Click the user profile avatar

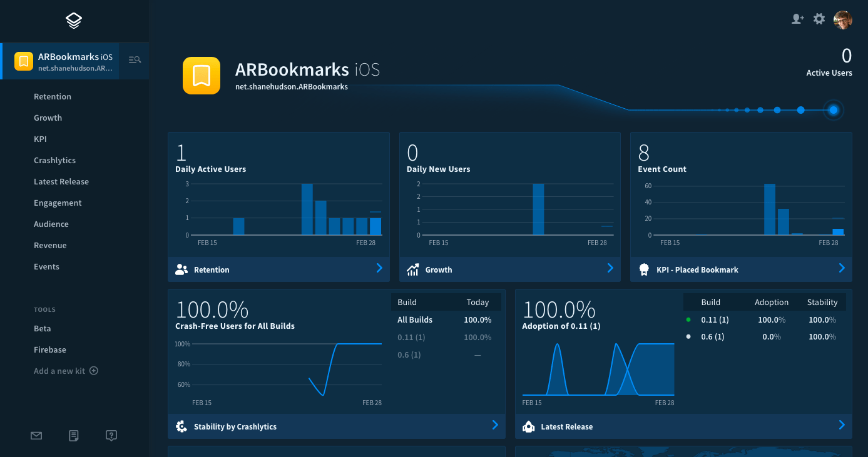[x=843, y=20]
